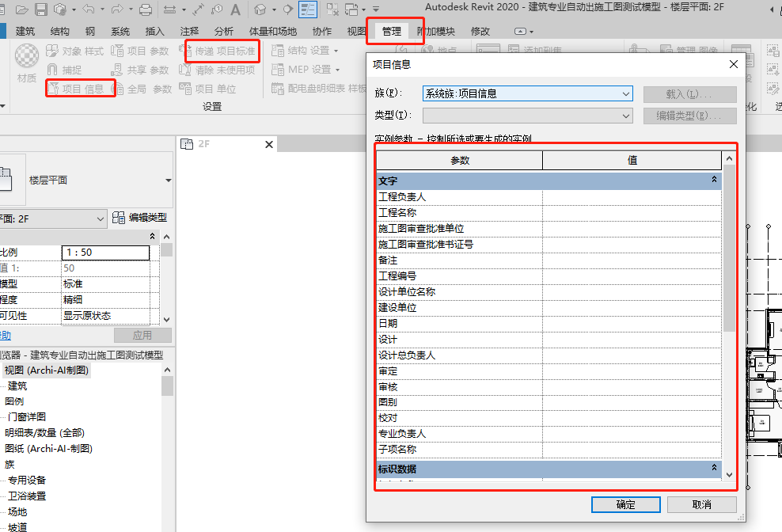Open the Thin Lines toggle icon
Image resolution: width=782 pixels, height=532 pixels.
pos(308,9)
